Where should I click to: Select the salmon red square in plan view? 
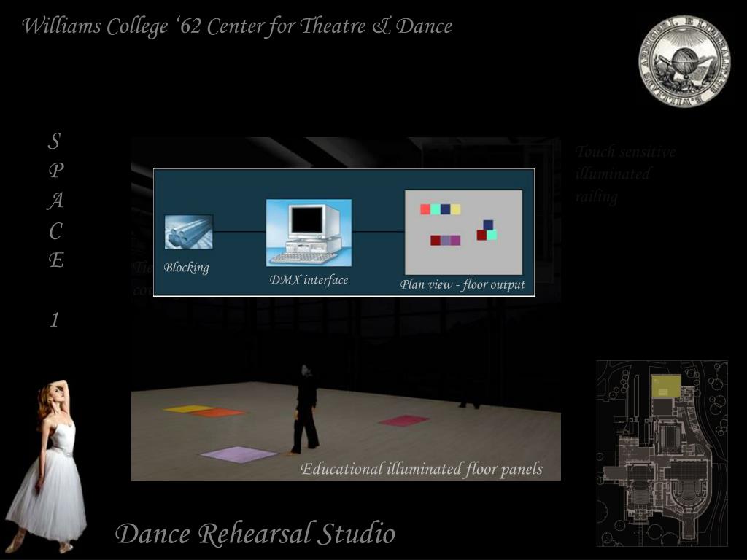tap(425, 209)
